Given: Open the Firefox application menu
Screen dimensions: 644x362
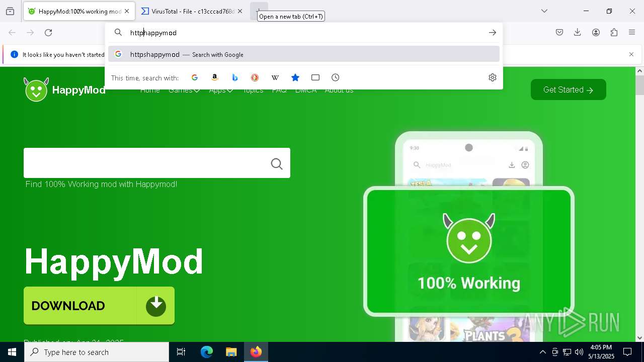Looking at the screenshot, I should coord(632,33).
